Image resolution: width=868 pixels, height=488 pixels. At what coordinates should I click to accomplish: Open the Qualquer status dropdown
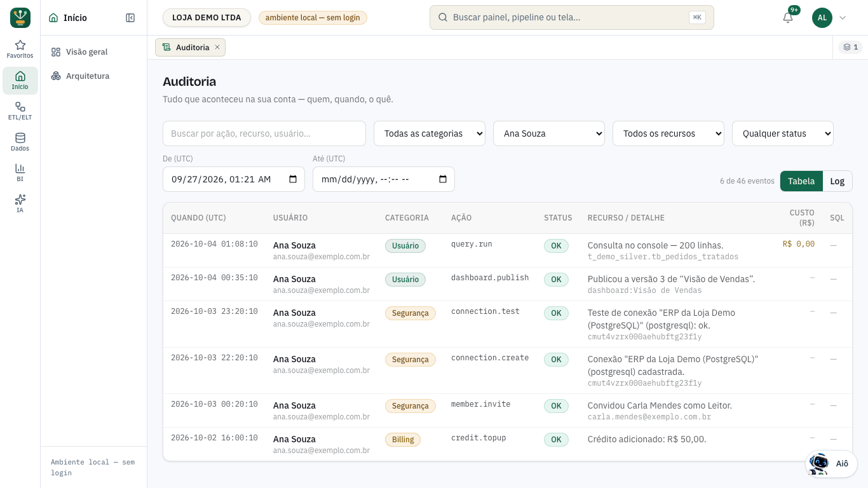point(783,133)
